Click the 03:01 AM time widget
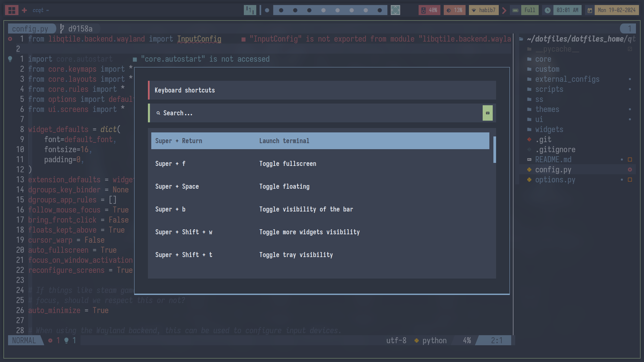This screenshot has width=644, height=362. [x=567, y=10]
